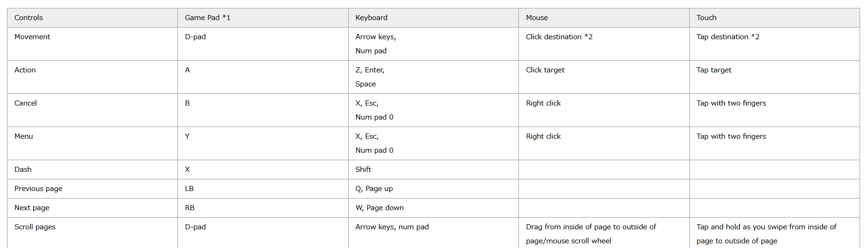Click 'Q, Page up' cell
Screen dimensions: 868x248
[374, 189]
